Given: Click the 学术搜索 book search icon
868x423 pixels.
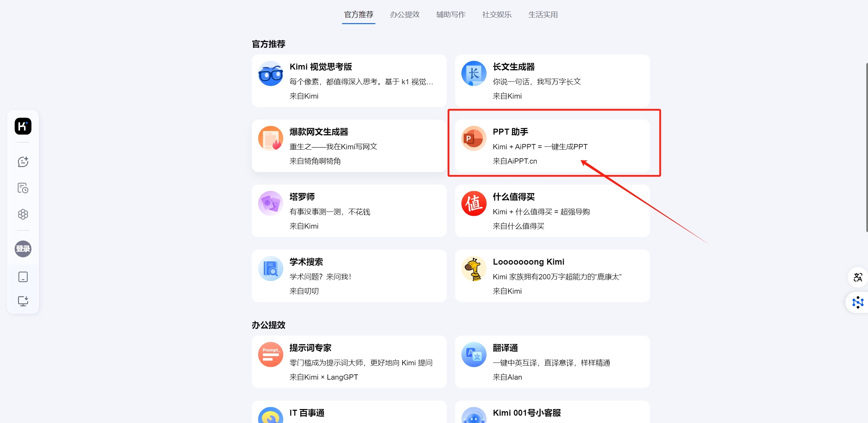Looking at the screenshot, I should pos(271,268).
